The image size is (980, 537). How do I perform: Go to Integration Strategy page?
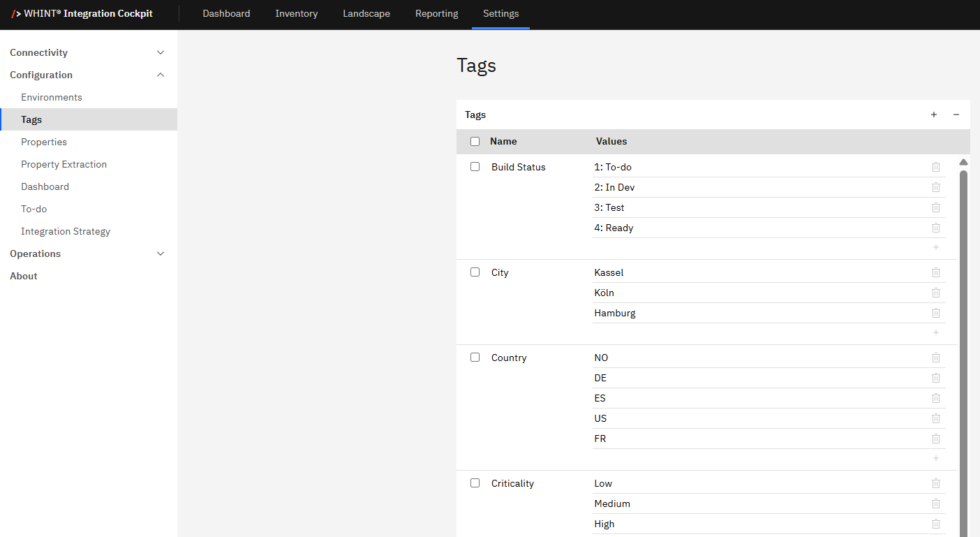coord(66,231)
